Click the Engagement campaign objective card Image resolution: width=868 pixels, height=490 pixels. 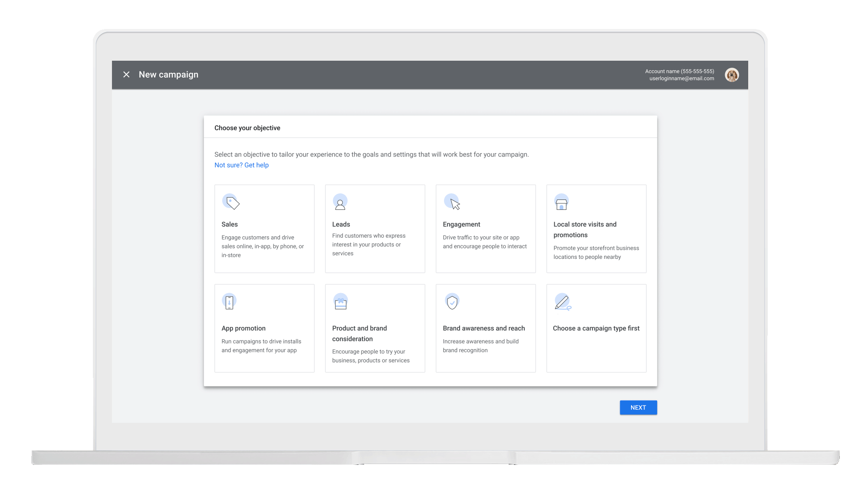click(x=485, y=229)
